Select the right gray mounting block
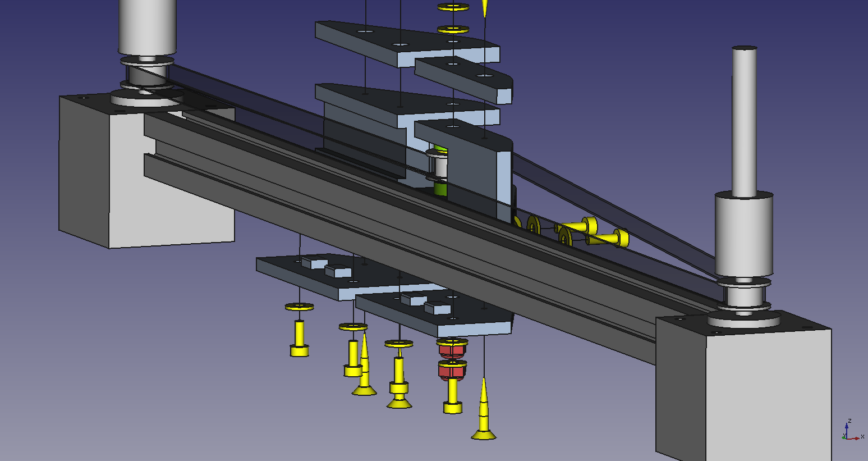Screen dimensions: 868x461 743,387
